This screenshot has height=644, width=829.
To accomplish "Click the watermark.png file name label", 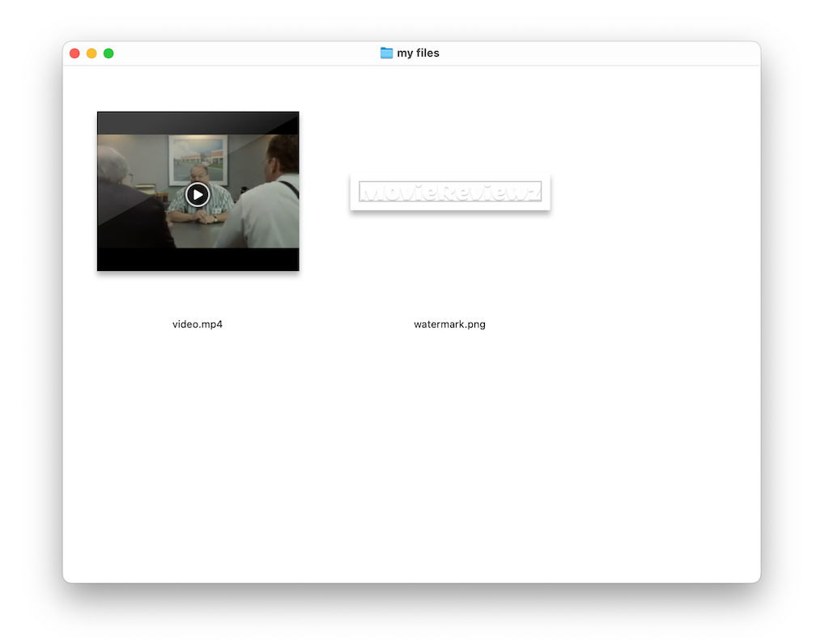I will tap(449, 324).
